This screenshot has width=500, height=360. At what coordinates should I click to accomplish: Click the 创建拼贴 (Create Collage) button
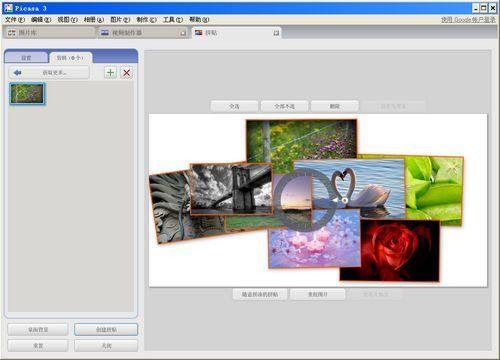(106, 330)
